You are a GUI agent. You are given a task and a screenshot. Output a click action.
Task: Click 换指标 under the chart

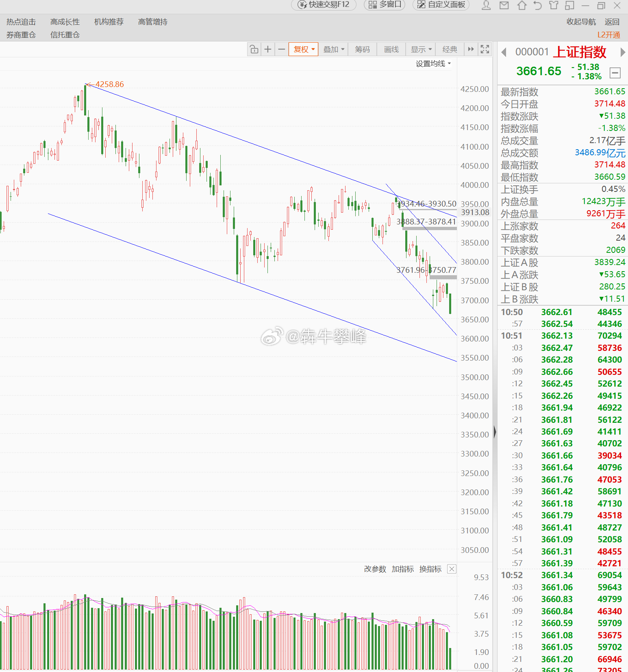tap(430, 569)
